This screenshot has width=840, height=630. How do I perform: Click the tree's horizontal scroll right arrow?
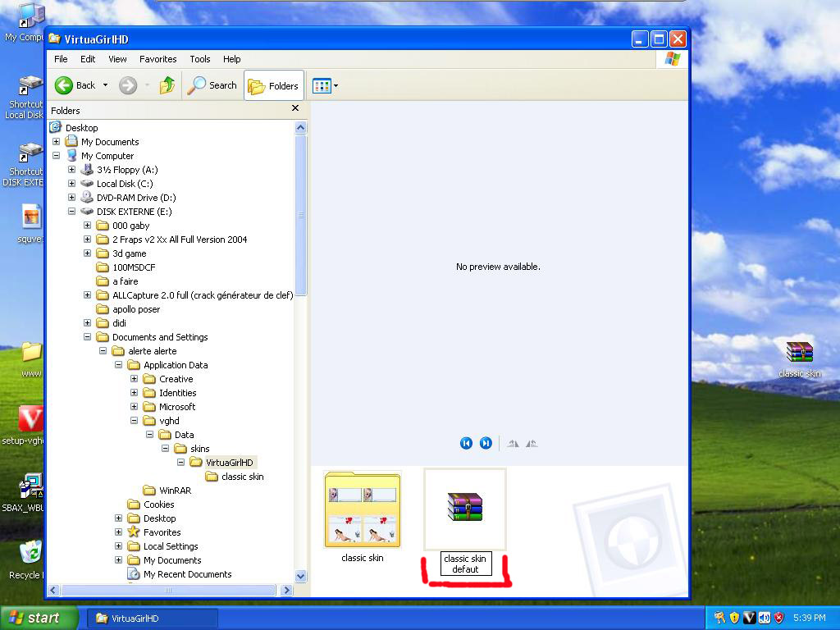pyautogui.click(x=286, y=590)
